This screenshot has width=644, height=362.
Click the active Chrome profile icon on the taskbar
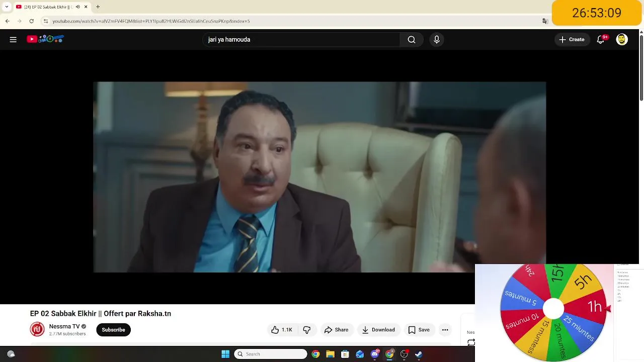[x=389, y=354]
